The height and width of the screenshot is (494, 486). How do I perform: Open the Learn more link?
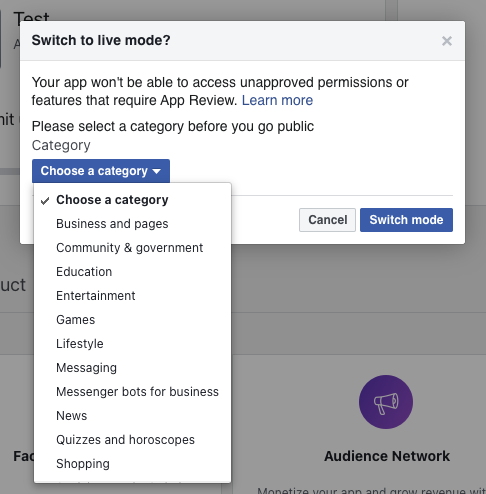point(277,100)
